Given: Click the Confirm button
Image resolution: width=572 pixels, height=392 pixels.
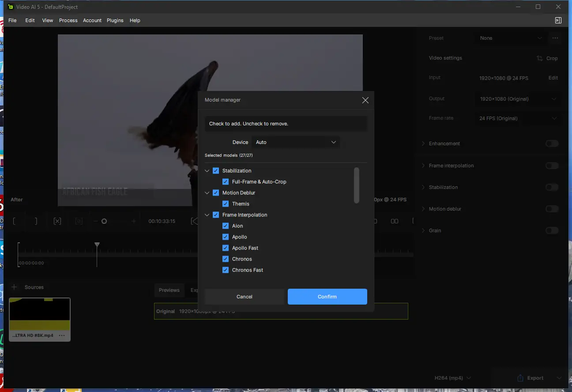Looking at the screenshot, I should [x=327, y=297].
